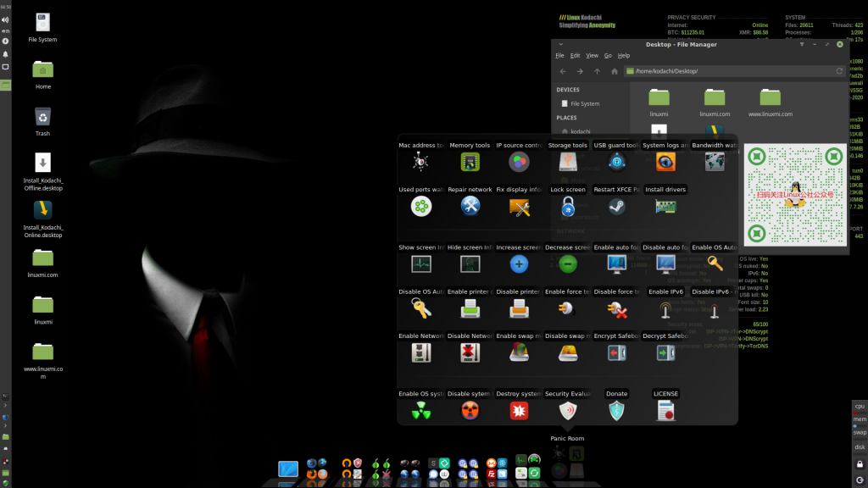Increase screen setting with blue plus icon

click(x=519, y=264)
